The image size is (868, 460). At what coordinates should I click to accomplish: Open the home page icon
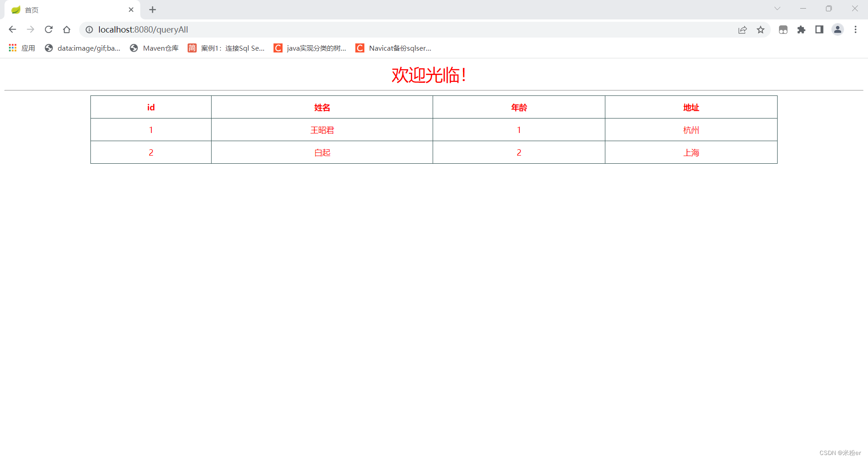66,29
